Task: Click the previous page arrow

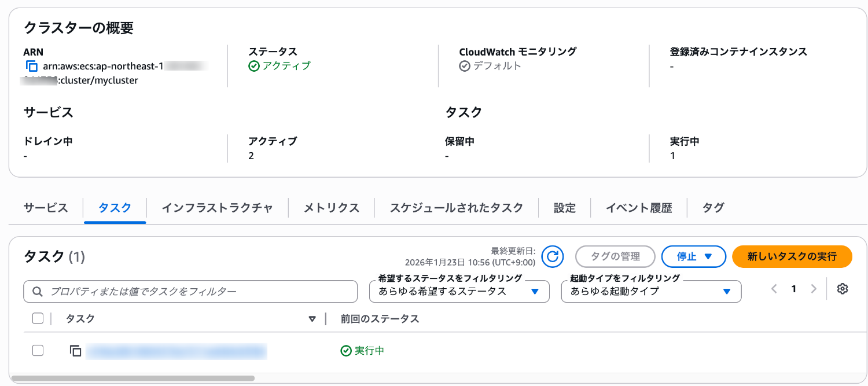Action: tap(774, 288)
